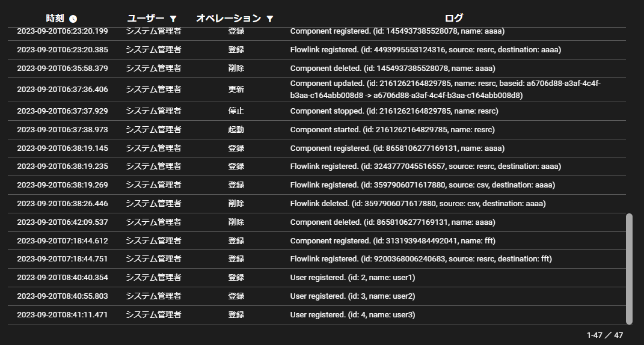Click the '1-47 / 47' pagination label
This screenshot has height=345, width=644.
coord(605,335)
